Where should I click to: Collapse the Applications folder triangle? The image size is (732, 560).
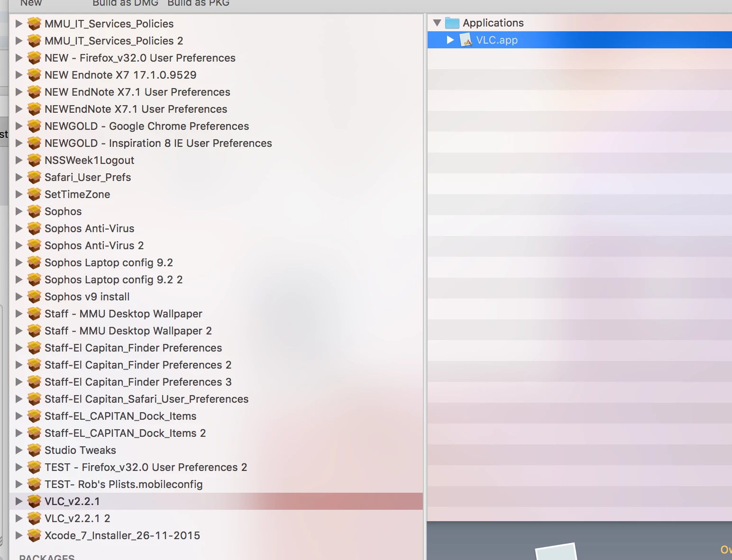click(437, 23)
